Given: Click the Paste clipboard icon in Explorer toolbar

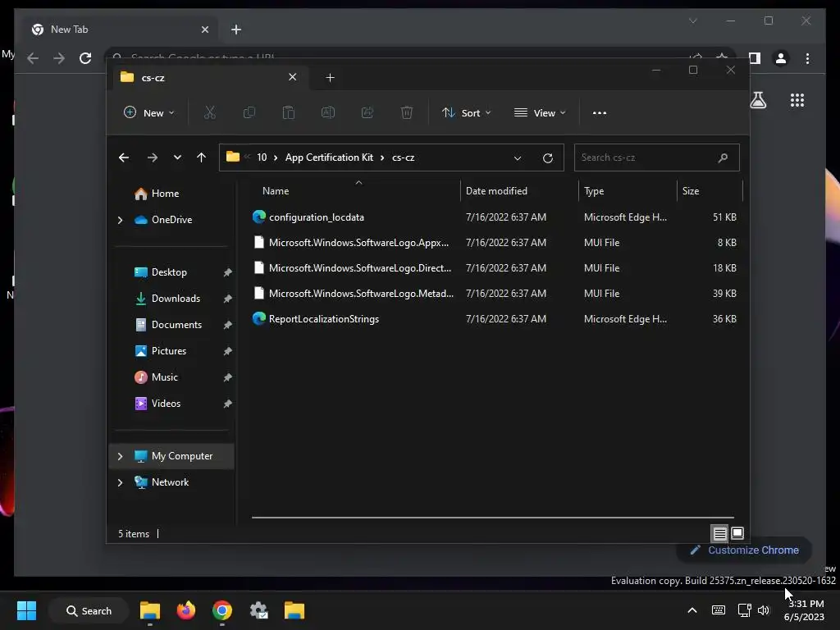Looking at the screenshot, I should (288, 112).
